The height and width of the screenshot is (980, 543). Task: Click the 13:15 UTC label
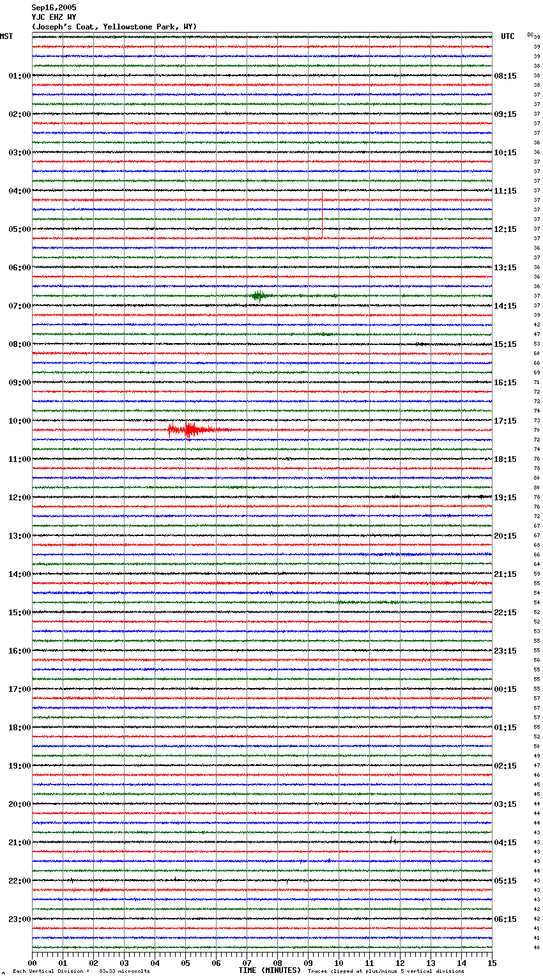point(505,268)
